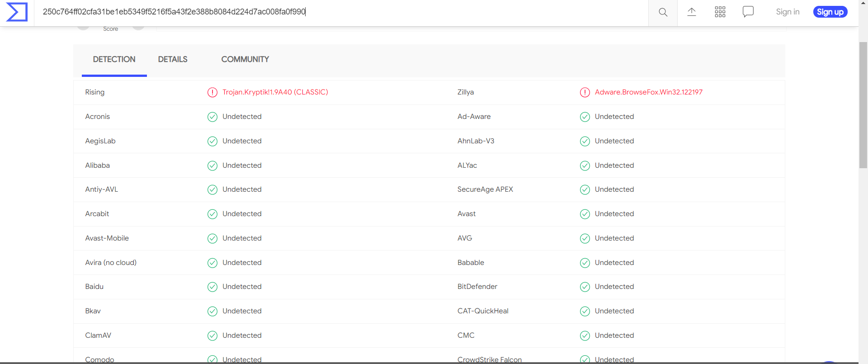Click the VirusTotal logo icon
868x364 pixels.
click(17, 12)
